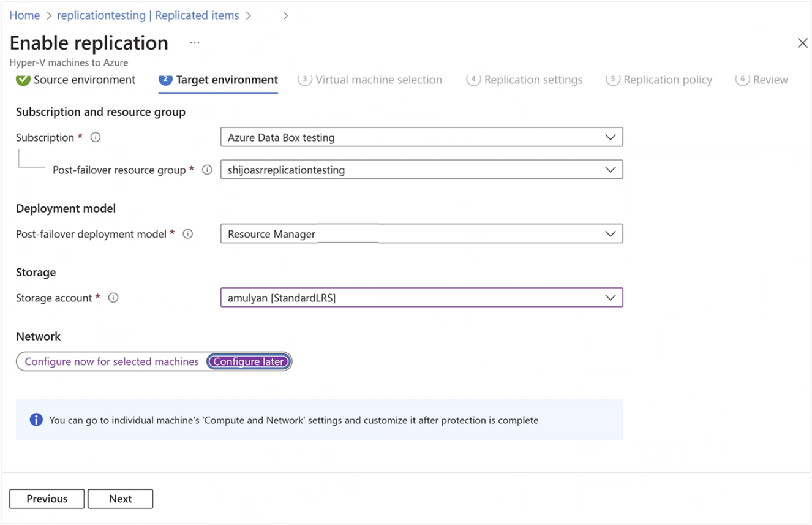Click the green check on Source environment
Viewport: 812px width, 525px height.
coord(23,80)
